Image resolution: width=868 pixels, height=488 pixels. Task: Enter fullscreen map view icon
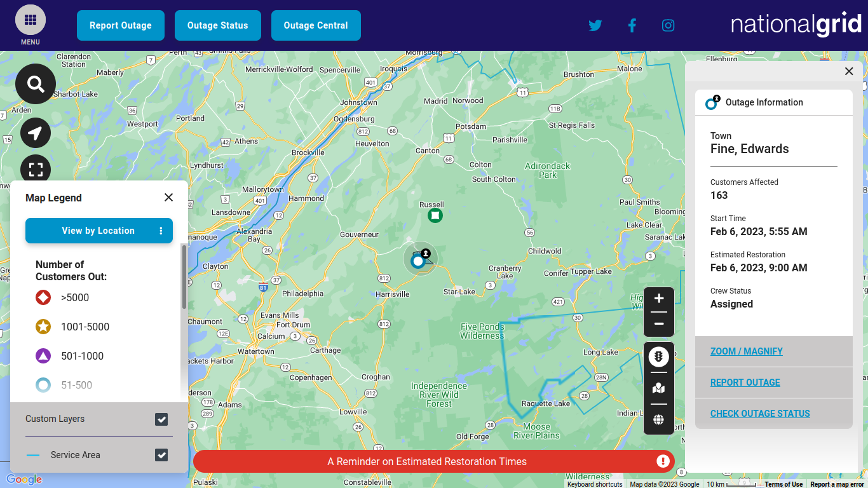tap(36, 170)
